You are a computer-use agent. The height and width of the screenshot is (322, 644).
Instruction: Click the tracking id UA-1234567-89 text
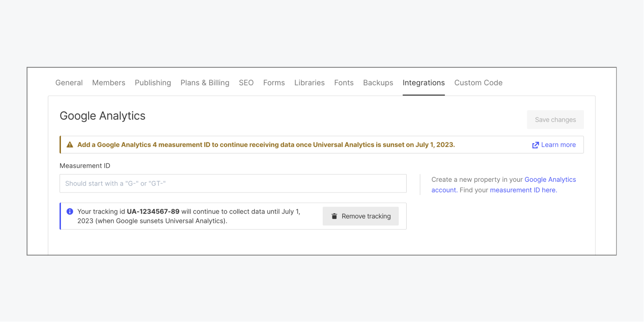153,211
